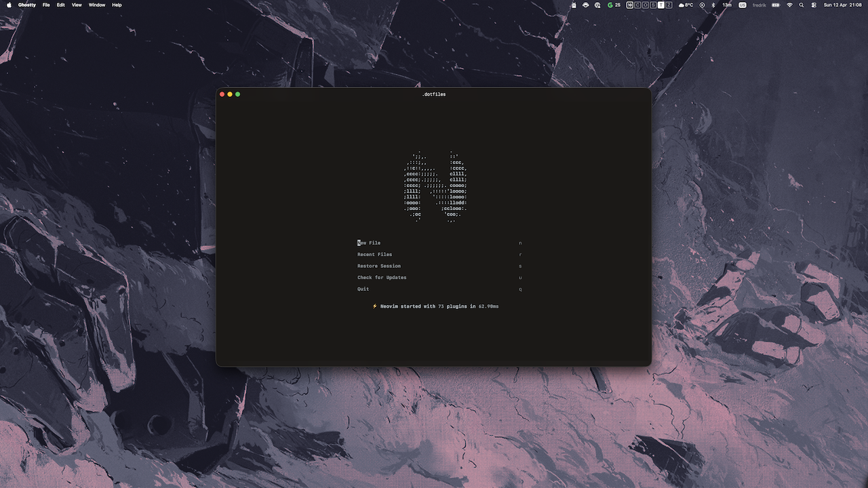Click the Bluetooth icon in the menu bar
The height and width of the screenshot is (488, 868).
pyautogui.click(x=714, y=5)
